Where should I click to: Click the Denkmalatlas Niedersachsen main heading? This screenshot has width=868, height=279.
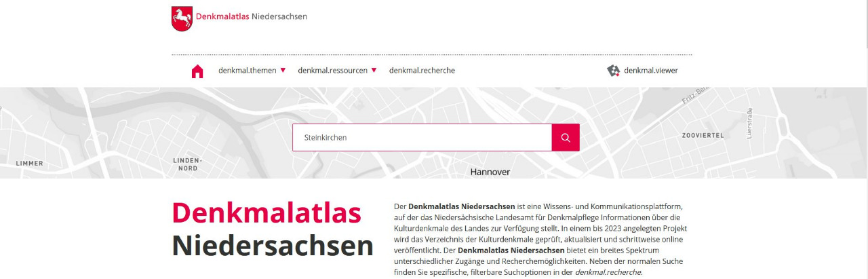pos(273,229)
